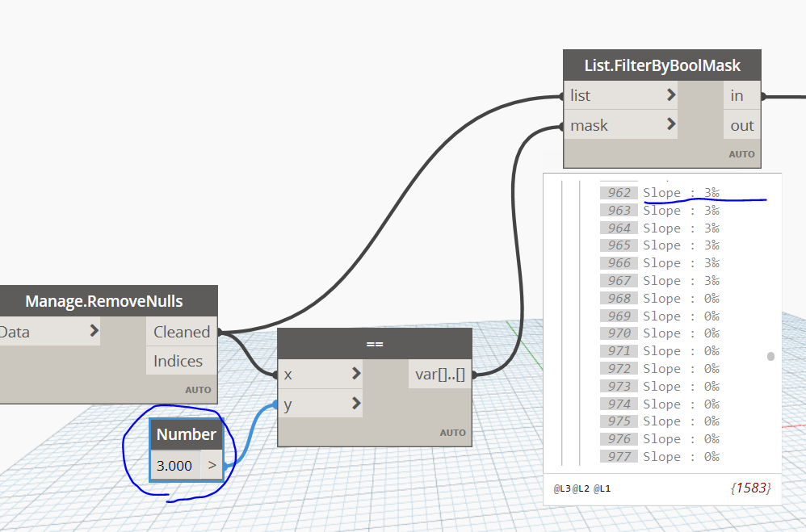The image size is (806, 532).
Task: Click the list input port label
Action: [x=580, y=95]
